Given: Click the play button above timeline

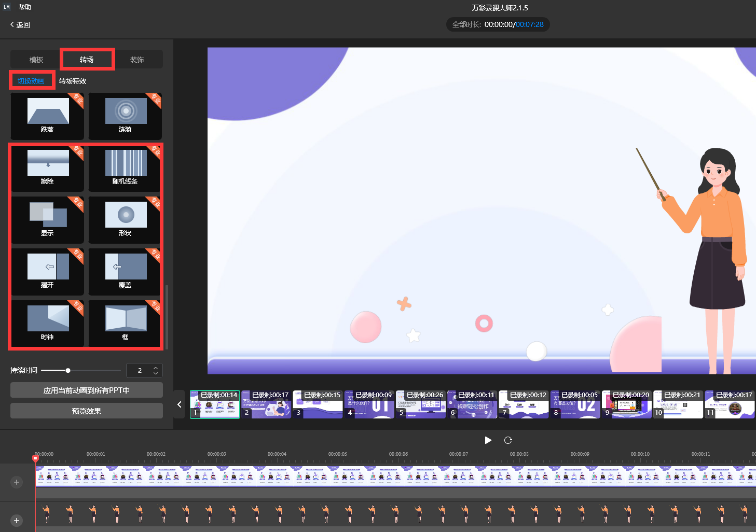Looking at the screenshot, I should point(488,440).
